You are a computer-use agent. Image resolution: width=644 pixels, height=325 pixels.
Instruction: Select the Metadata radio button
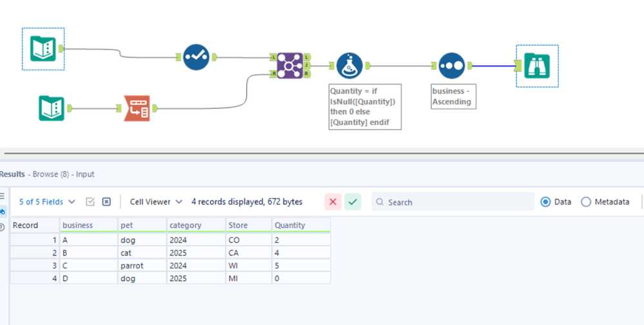coord(586,202)
